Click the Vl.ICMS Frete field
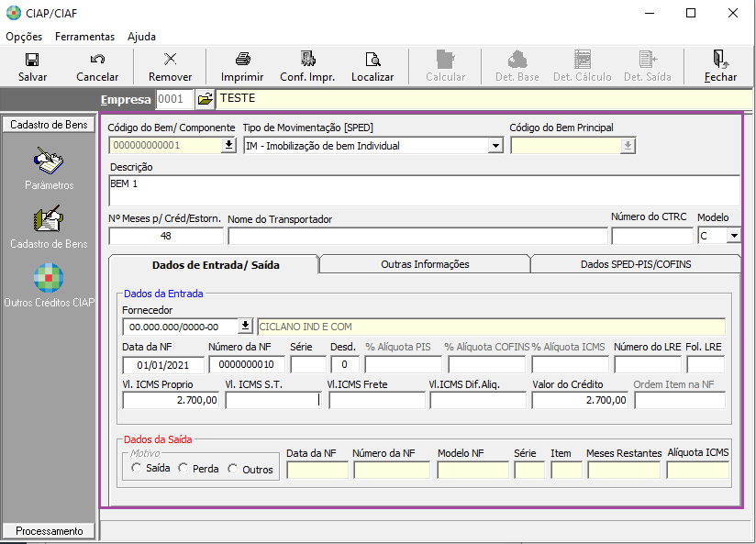The width and height of the screenshot is (756, 544). click(377, 400)
